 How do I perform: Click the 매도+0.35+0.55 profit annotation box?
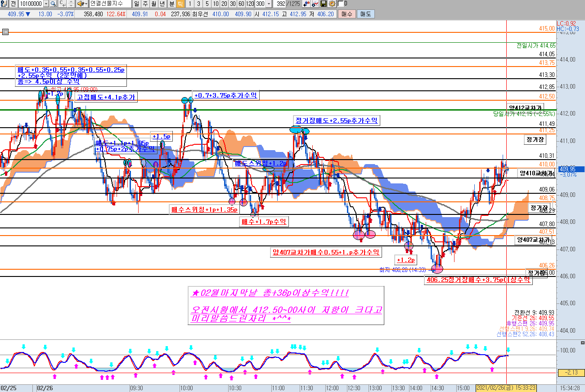click(x=71, y=76)
